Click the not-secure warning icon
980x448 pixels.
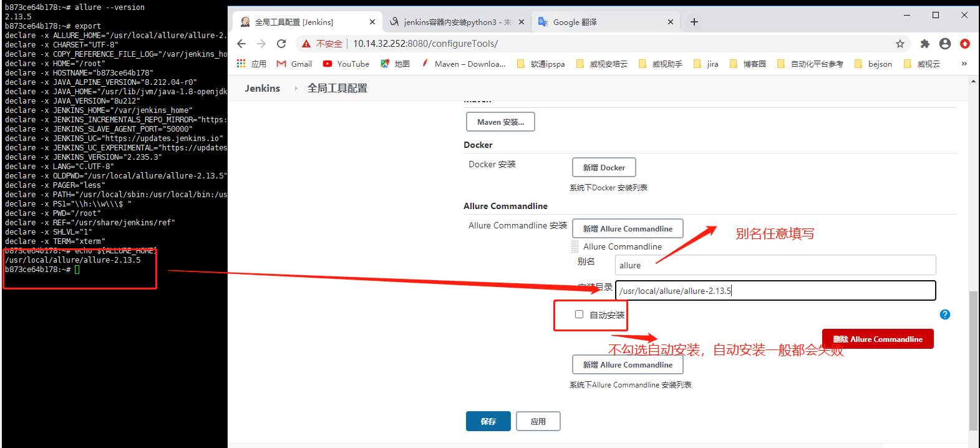(x=306, y=44)
